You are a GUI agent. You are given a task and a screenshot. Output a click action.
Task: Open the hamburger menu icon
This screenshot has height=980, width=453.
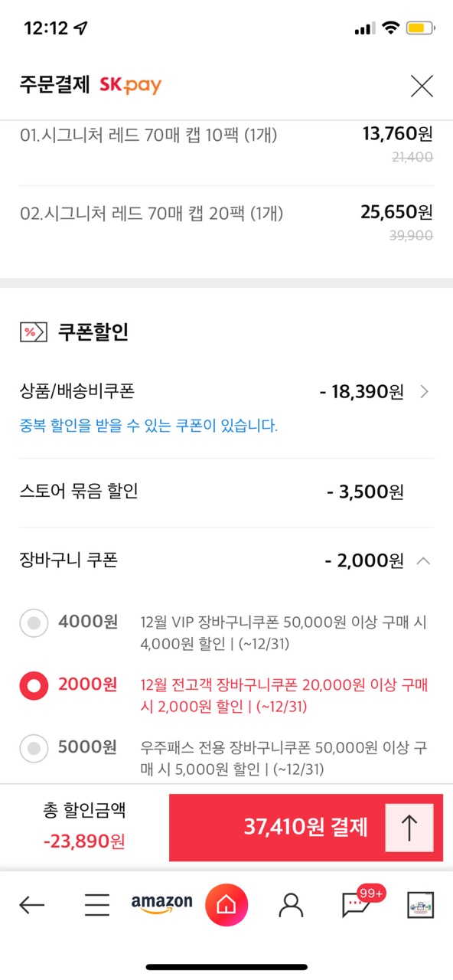click(97, 906)
